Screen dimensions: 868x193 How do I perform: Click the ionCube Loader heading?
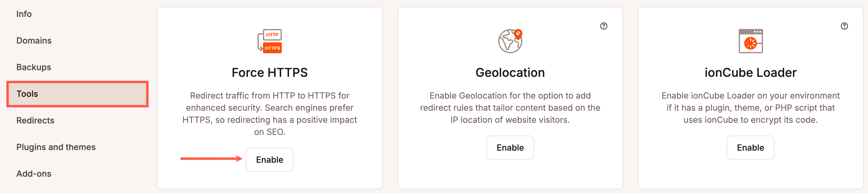pos(750,72)
